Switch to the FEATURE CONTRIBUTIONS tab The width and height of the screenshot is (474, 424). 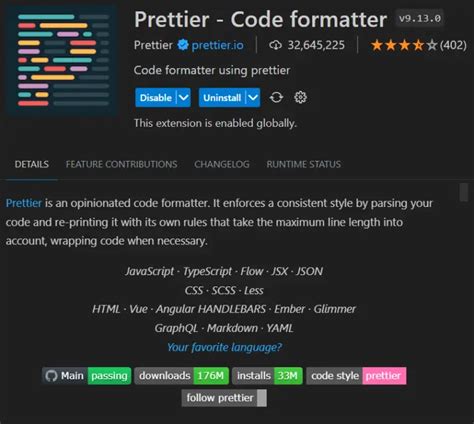pyautogui.click(x=121, y=164)
